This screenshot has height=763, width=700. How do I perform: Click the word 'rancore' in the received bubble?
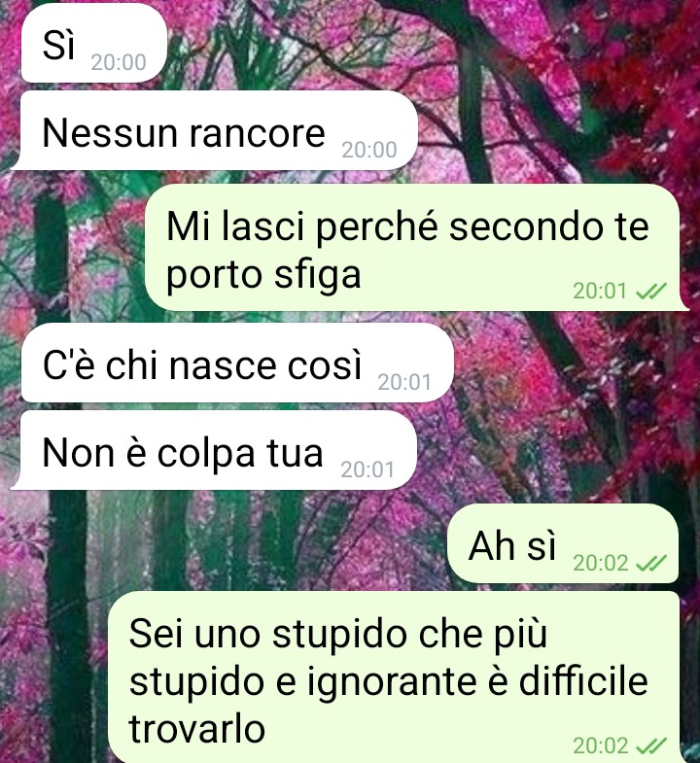[x=257, y=133]
